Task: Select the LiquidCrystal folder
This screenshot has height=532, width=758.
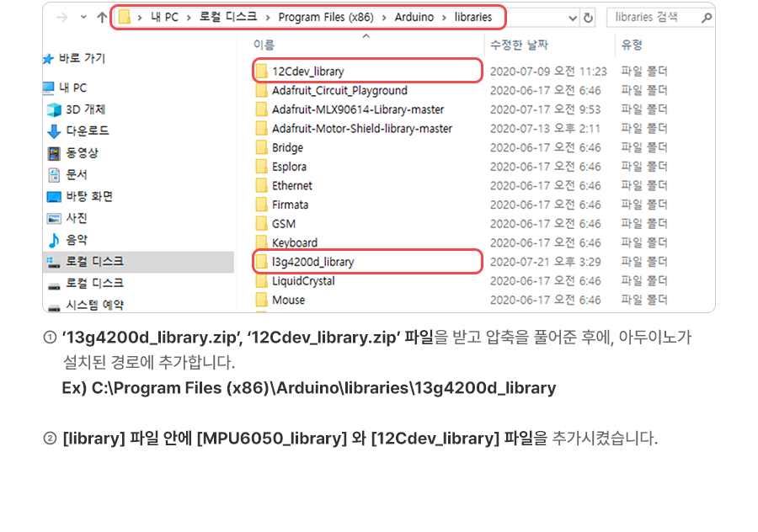Action: [303, 281]
